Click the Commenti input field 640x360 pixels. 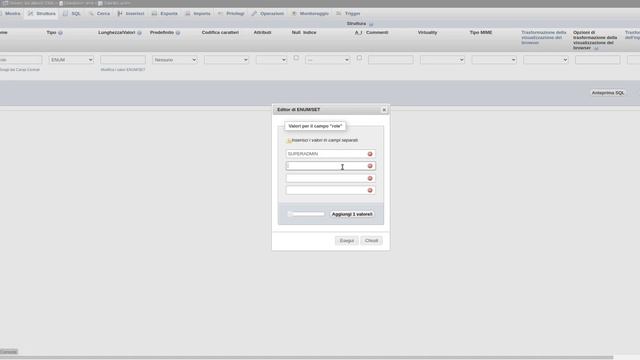pos(391,60)
